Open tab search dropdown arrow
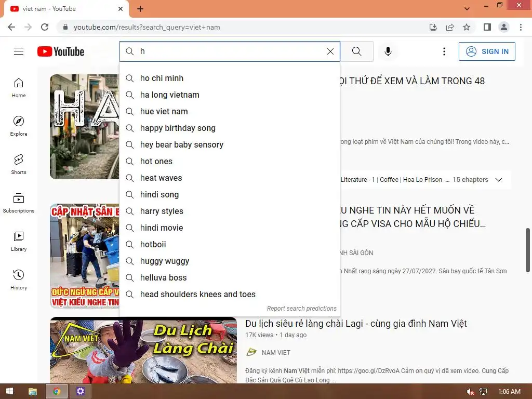Viewport: 532px width, 399px height. (467, 9)
